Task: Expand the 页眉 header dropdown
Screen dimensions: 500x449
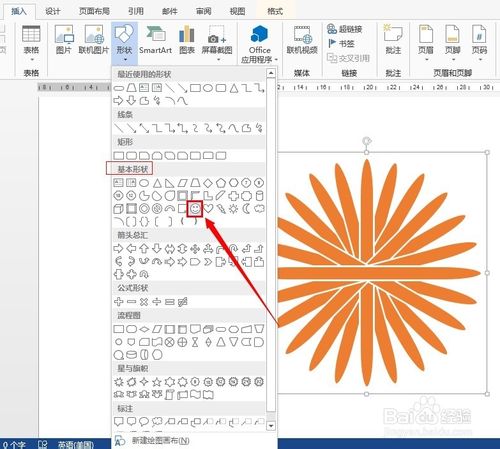Action: 426,43
